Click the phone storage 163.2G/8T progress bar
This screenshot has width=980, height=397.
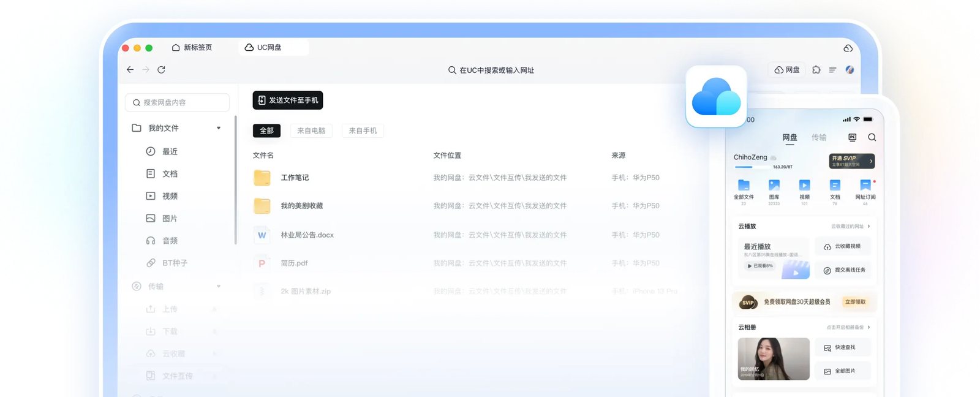tap(752, 167)
